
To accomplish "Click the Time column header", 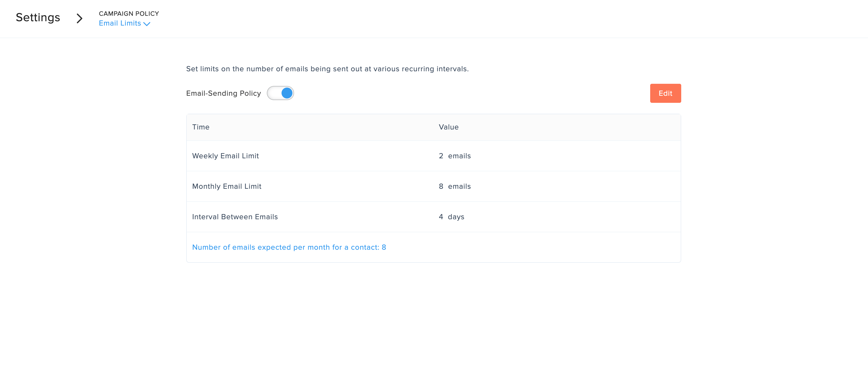I will 201,127.
